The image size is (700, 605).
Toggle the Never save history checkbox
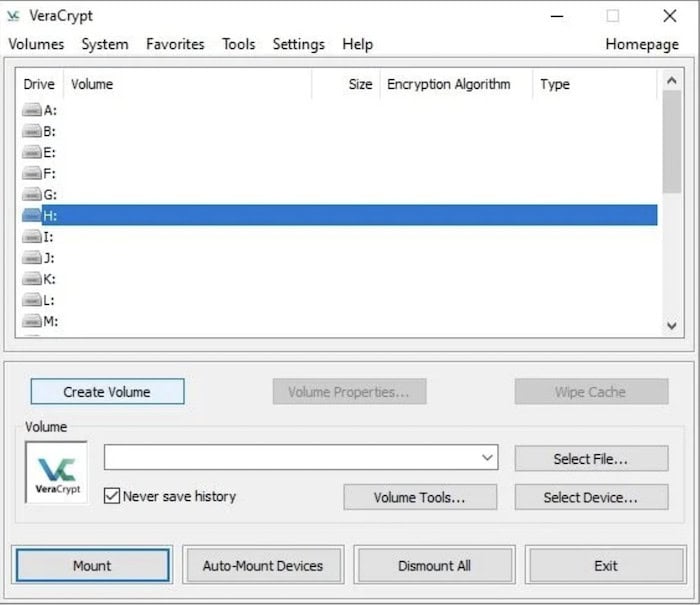coord(112,496)
